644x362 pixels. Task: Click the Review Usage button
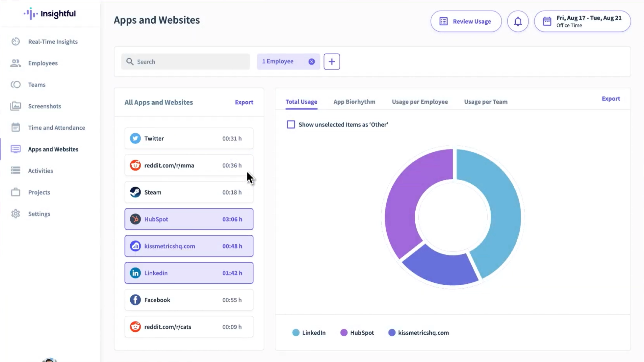466,21
